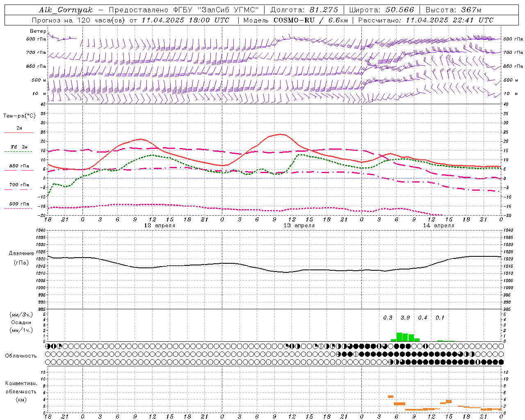The width and height of the screenshot is (525, 420).
Task: Click the '13 апреля' date label
Action: point(299,226)
